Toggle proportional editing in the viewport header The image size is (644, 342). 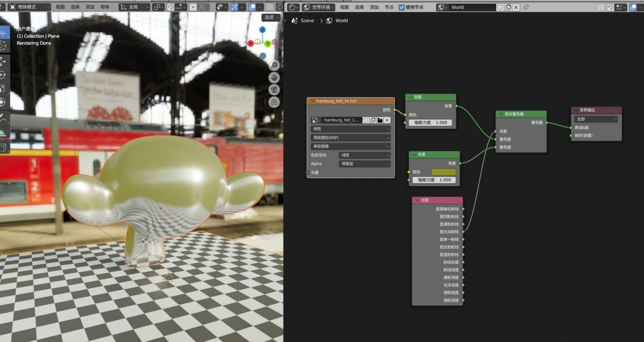pyautogui.click(x=193, y=7)
